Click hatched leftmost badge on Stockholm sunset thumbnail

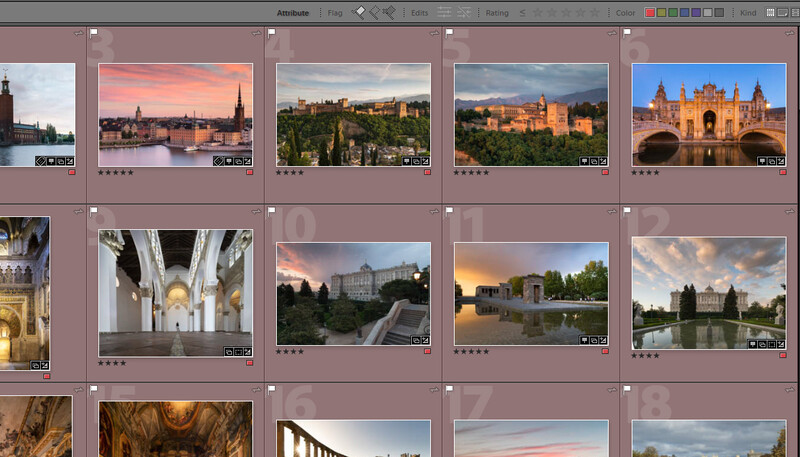tap(218, 161)
